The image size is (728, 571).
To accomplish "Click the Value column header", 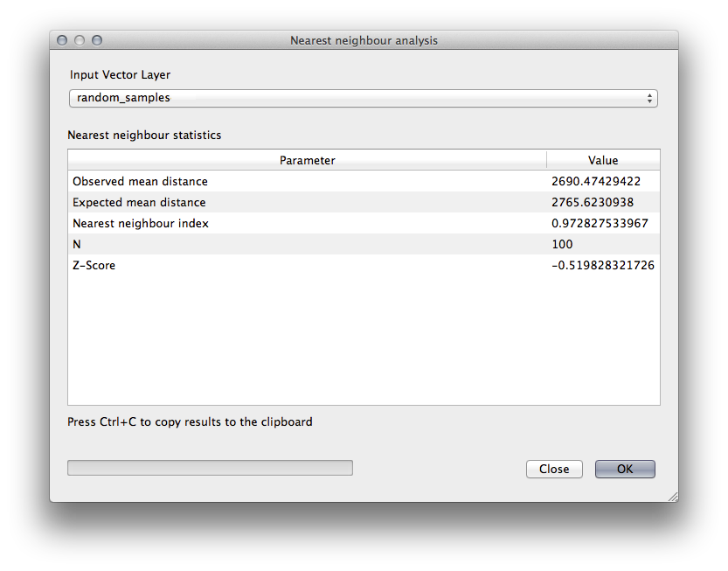I will (x=603, y=160).
